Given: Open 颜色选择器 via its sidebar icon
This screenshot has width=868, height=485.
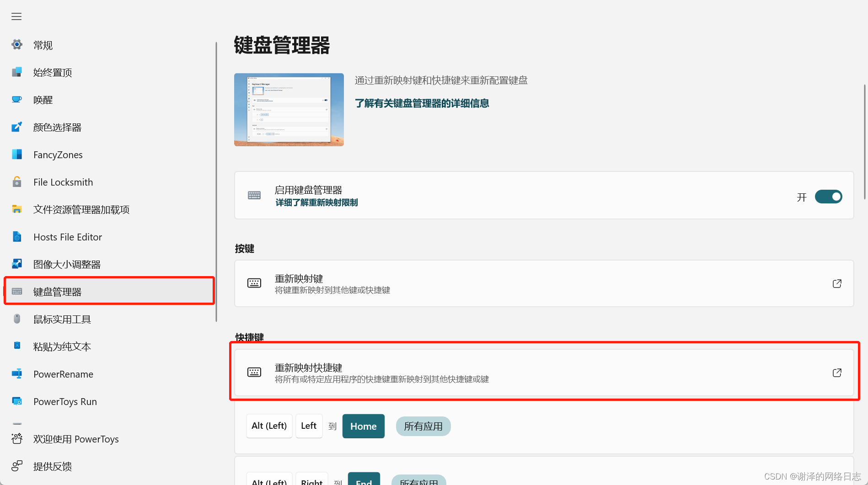Looking at the screenshot, I should 16,127.
